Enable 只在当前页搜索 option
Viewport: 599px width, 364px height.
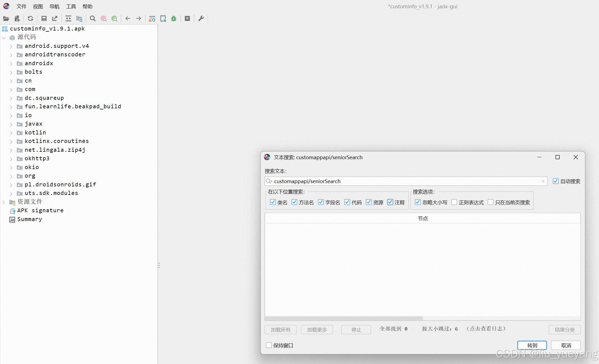click(491, 202)
